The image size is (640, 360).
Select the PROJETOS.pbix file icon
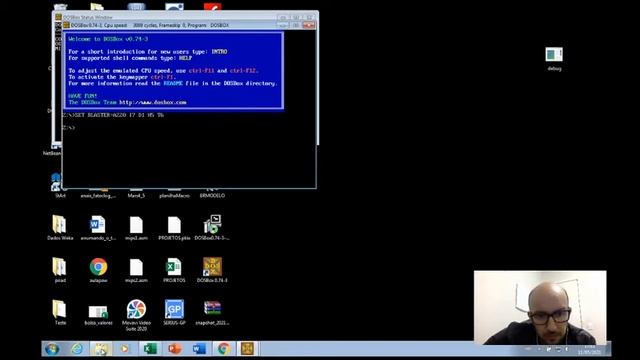(x=174, y=225)
